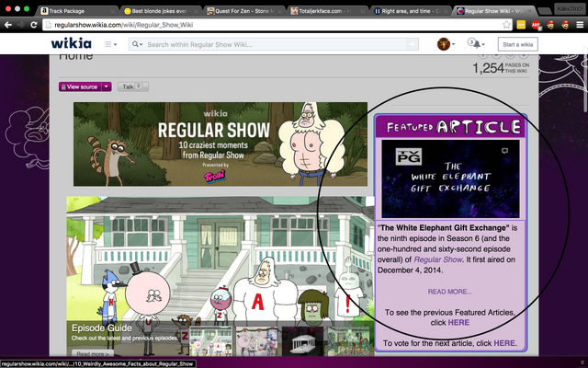Click the Killer7012 profile button
The width and height of the screenshot is (588, 368).
[569, 8]
